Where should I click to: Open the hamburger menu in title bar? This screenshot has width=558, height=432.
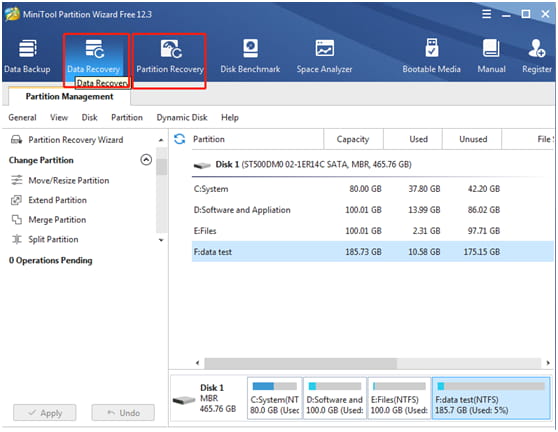pos(486,14)
